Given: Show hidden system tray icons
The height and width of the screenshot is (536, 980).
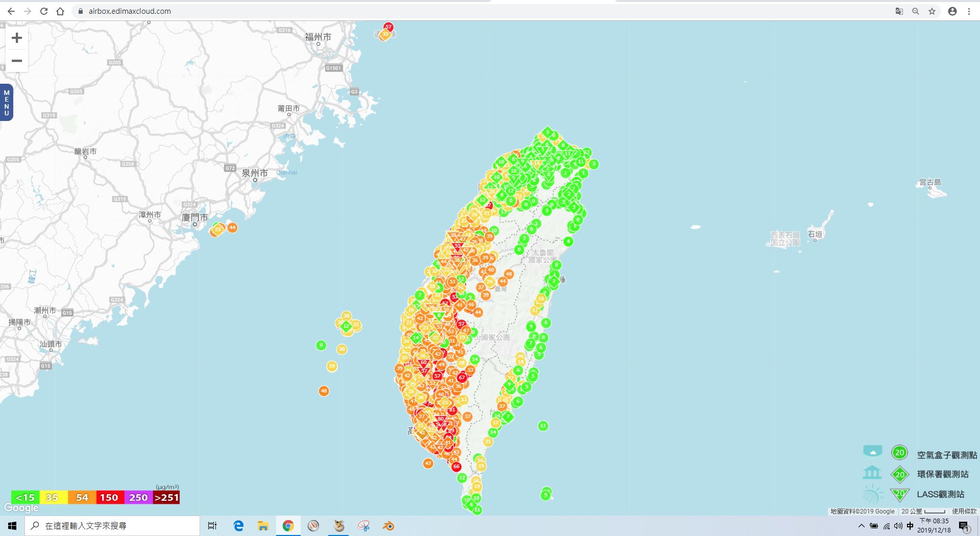Looking at the screenshot, I should tap(862, 526).
